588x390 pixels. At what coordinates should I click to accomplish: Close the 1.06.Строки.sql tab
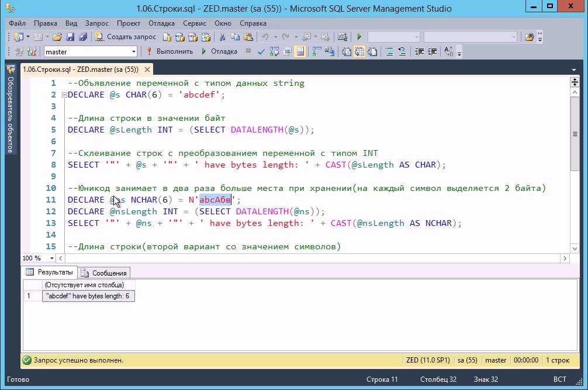tap(147, 69)
